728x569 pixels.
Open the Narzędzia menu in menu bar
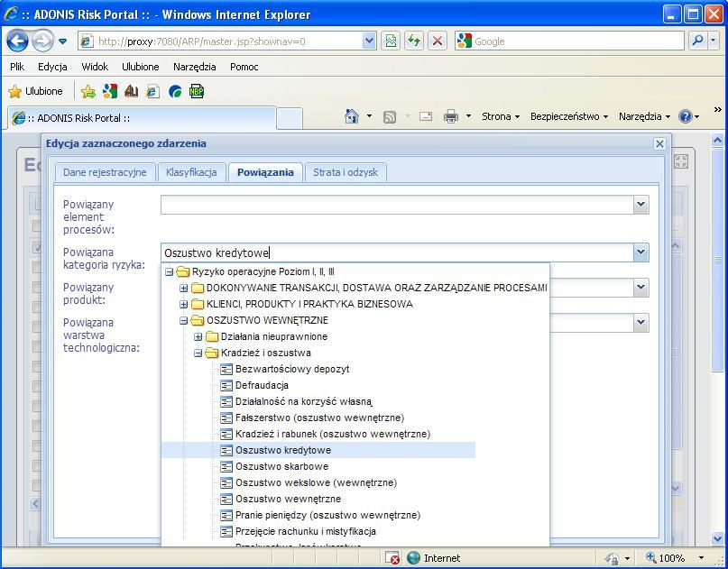coord(195,67)
